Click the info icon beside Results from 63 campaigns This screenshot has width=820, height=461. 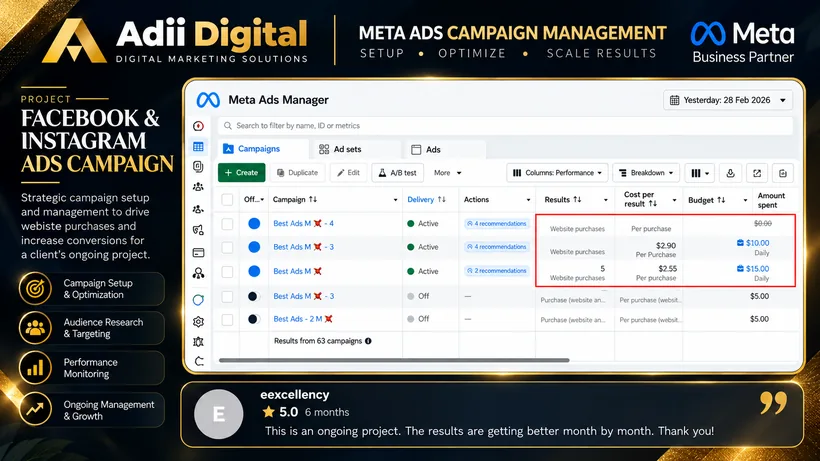[x=368, y=341]
